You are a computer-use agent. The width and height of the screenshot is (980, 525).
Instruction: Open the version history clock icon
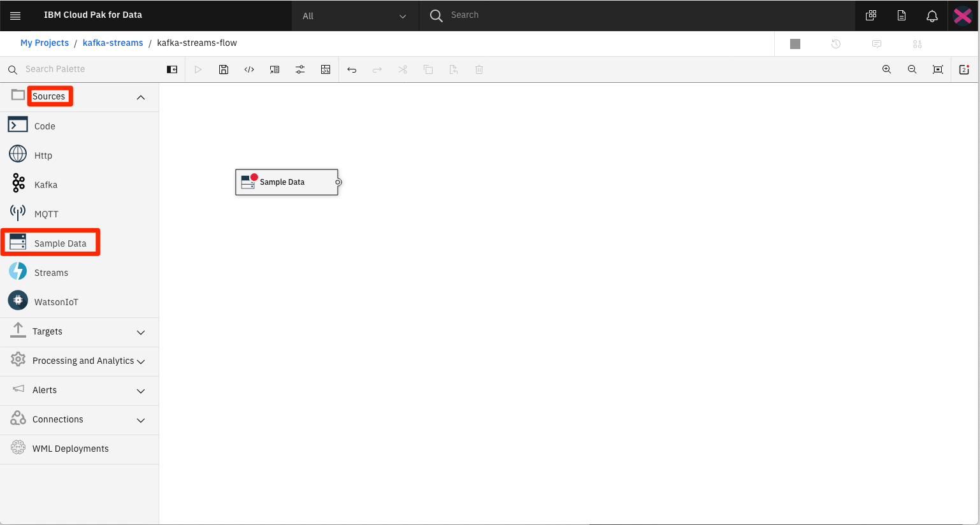836,44
